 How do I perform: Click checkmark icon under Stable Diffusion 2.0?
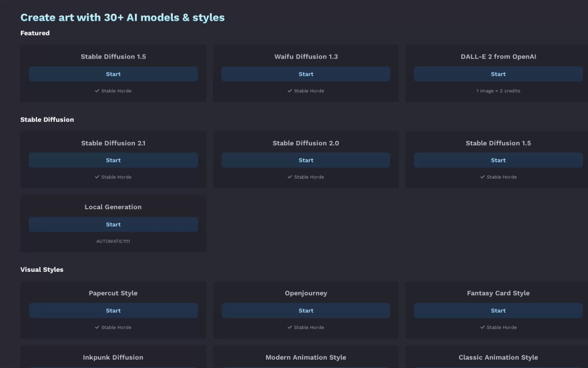pos(290,177)
